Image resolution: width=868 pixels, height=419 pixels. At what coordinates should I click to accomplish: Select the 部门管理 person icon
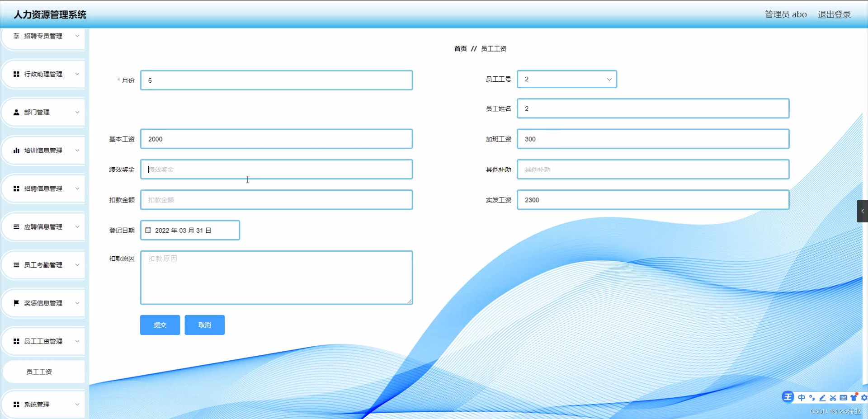pos(15,112)
